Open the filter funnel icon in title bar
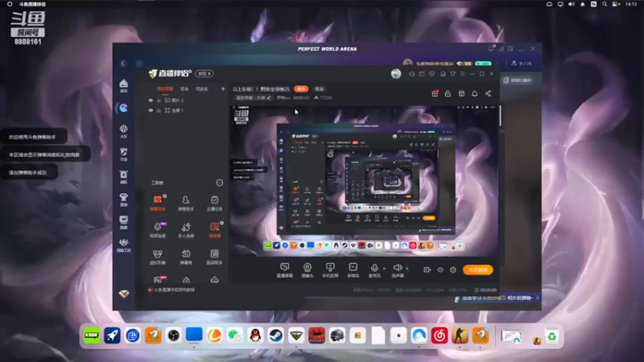Image resolution: width=644 pixels, height=362 pixels. coord(452,74)
